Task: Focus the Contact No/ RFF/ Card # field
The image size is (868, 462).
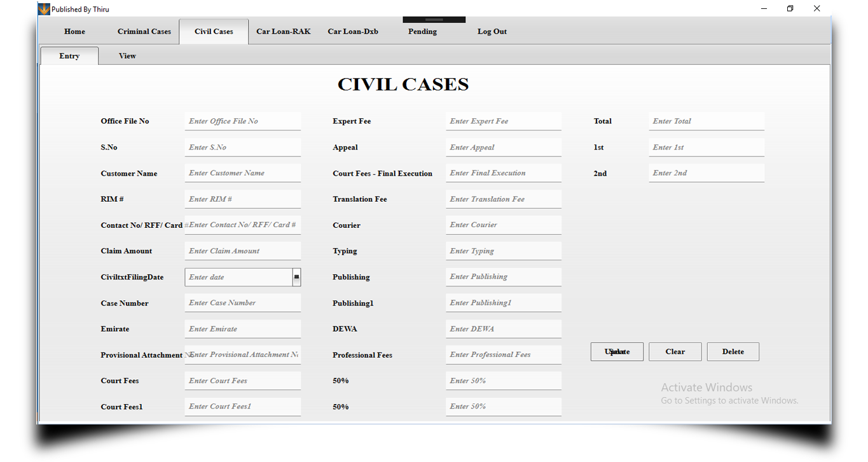Action: click(243, 225)
